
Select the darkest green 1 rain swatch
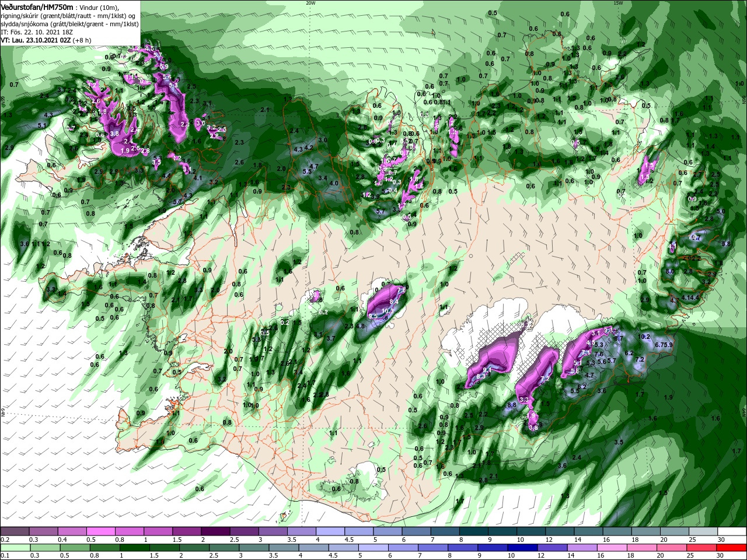134,548
